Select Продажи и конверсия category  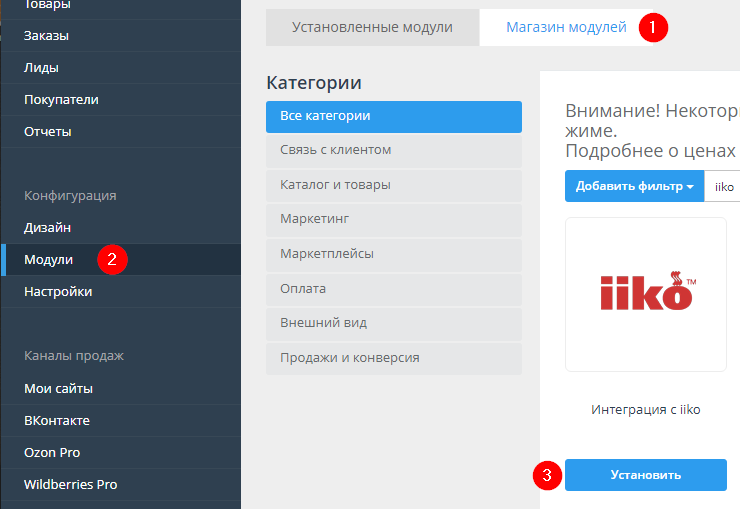394,359
